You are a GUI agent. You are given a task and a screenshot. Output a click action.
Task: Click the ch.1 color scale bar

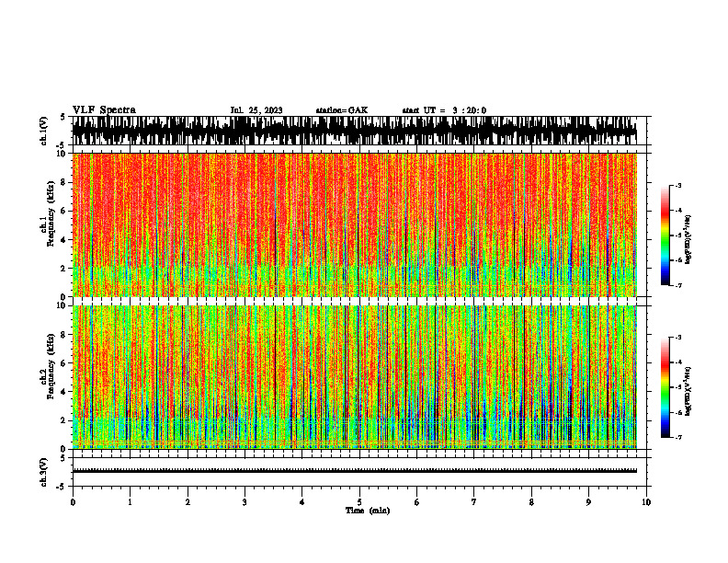665,236
